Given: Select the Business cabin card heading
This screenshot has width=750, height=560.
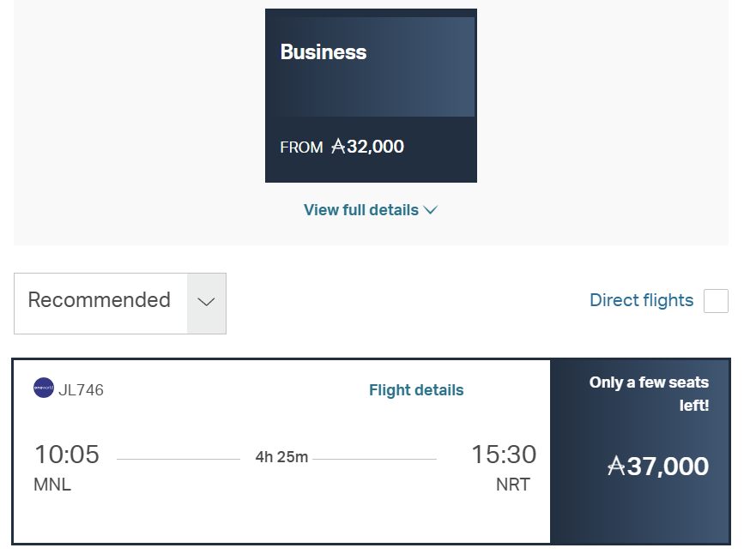Looking at the screenshot, I should (324, 52).
